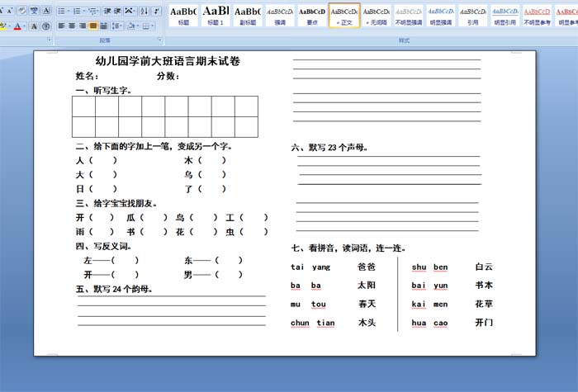Click the Multilevel List icon

point(93,12)
